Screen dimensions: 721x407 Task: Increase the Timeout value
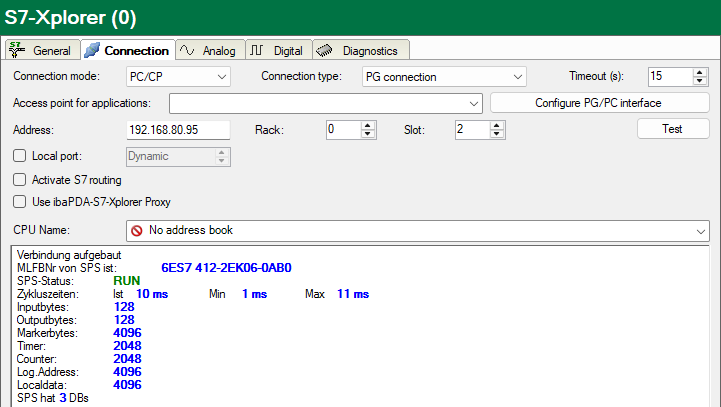tap(699, 72)
